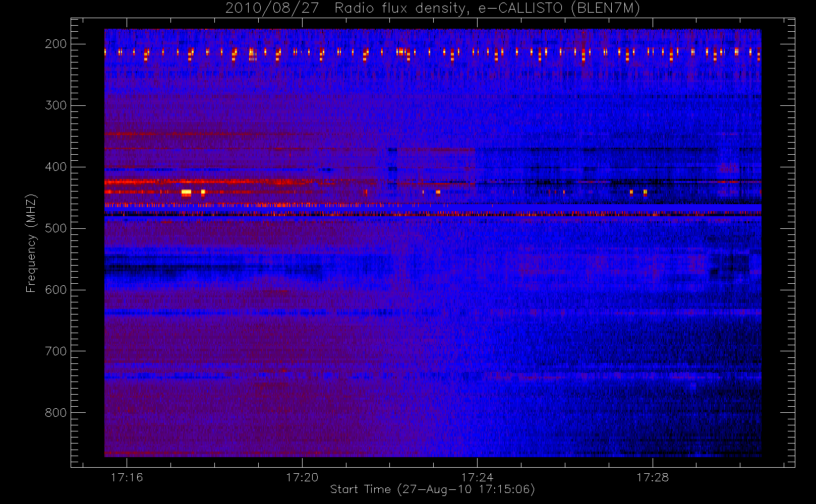The image size is (816, 504).
Task: Click the plot title '2010/08/27 Radio flux density'
Action: pyautogui.click(x=347, y=9)
